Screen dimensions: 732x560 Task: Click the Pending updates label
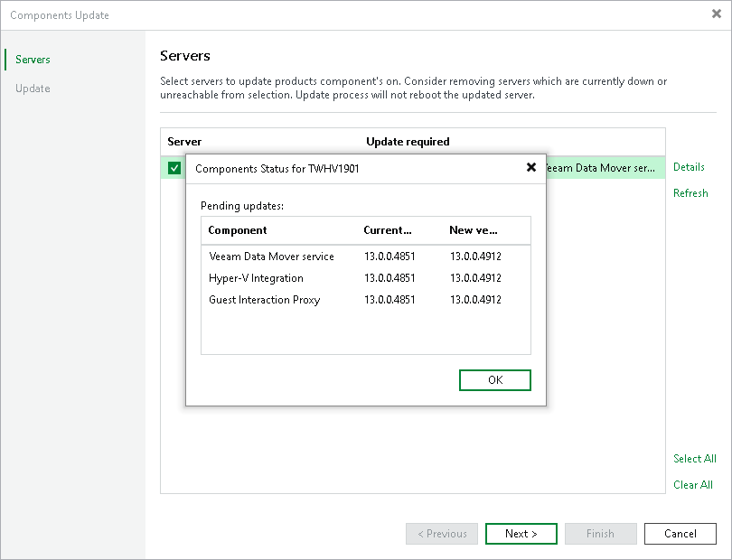click(242, 206)
